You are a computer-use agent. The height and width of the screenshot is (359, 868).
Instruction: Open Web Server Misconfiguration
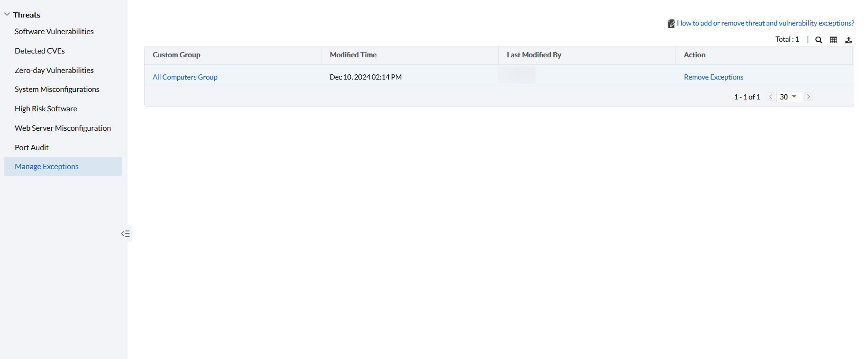coord(63,128)
